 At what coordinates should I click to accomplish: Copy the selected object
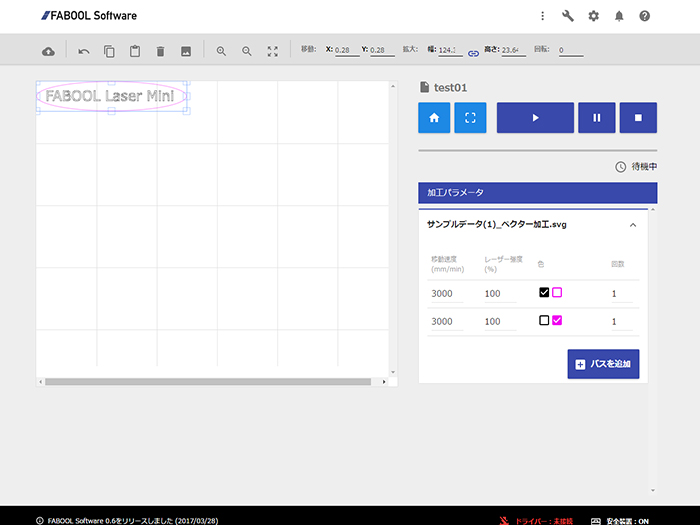[109, 51]
